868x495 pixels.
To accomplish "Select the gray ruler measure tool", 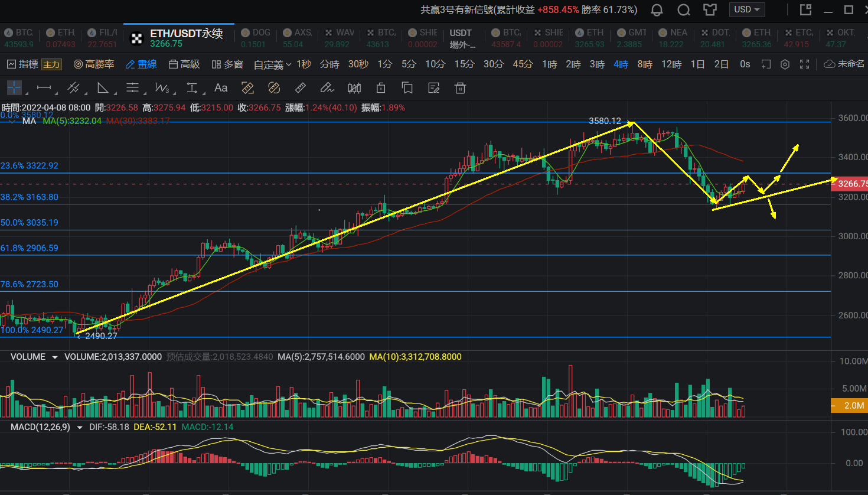I will 301,88.
